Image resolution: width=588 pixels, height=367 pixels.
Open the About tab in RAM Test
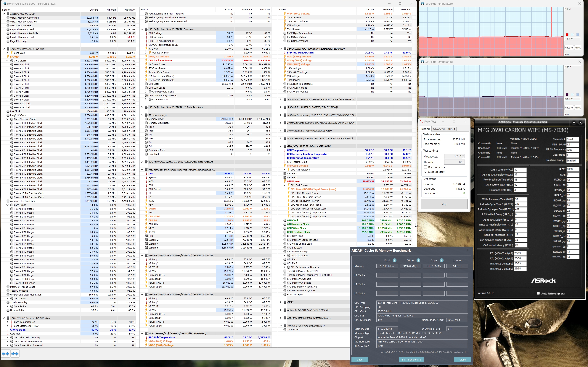coord(451,129)
